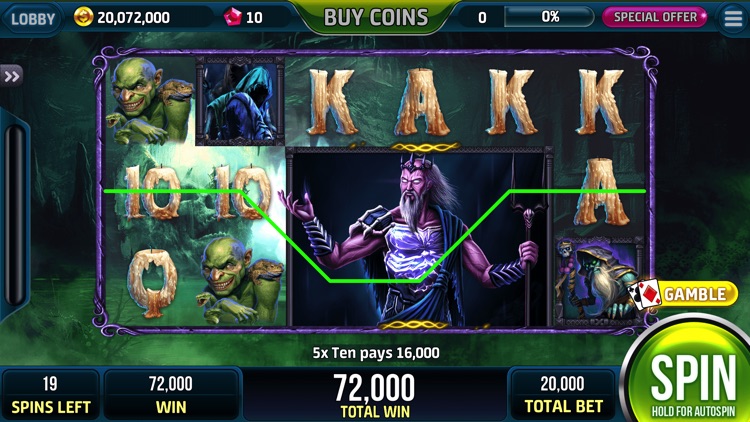Tap the red gem icon

pos(233,17)
